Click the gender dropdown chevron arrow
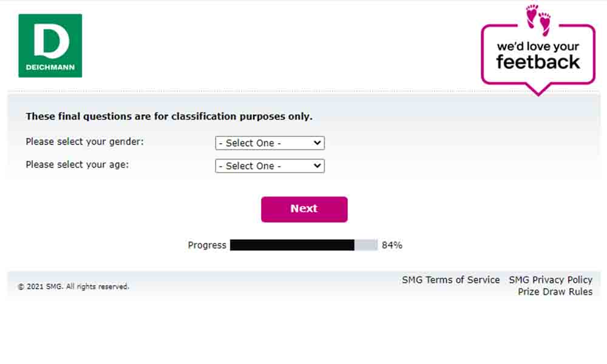 (x=317, y=143)
